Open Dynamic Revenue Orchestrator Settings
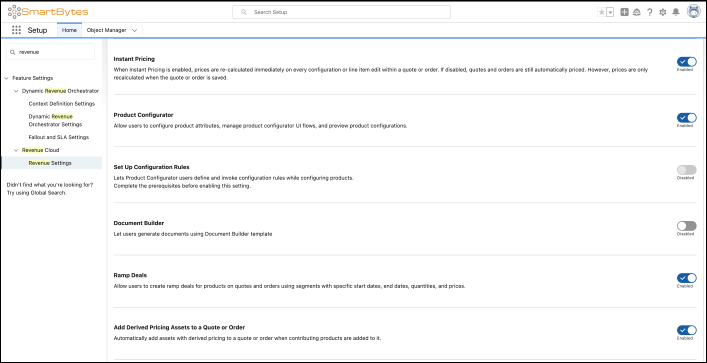Screen dimensions: 707x363 pos(55,120)
